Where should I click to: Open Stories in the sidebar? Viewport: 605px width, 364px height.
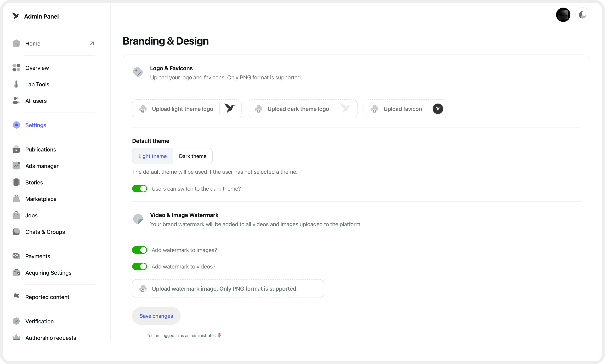click(34, 182)
